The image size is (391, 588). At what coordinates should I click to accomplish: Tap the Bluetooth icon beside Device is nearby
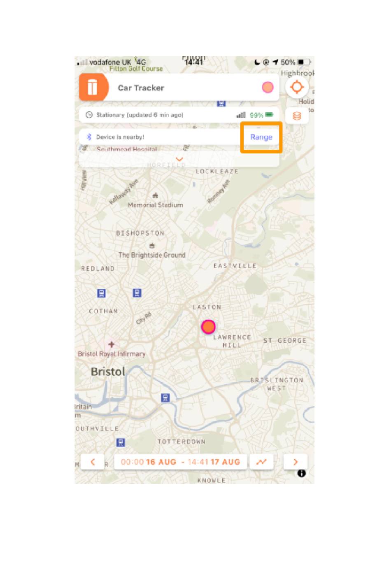pos(89,137)
